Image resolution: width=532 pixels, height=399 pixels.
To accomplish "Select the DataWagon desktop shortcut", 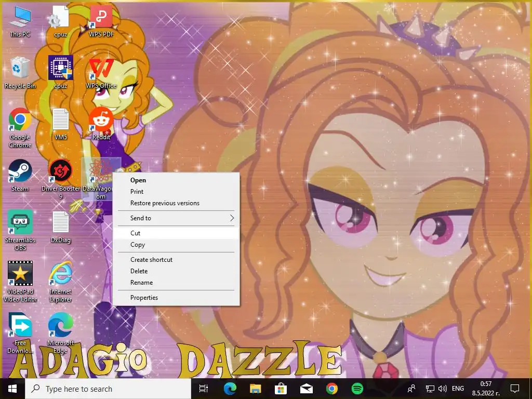I will 98,179.
